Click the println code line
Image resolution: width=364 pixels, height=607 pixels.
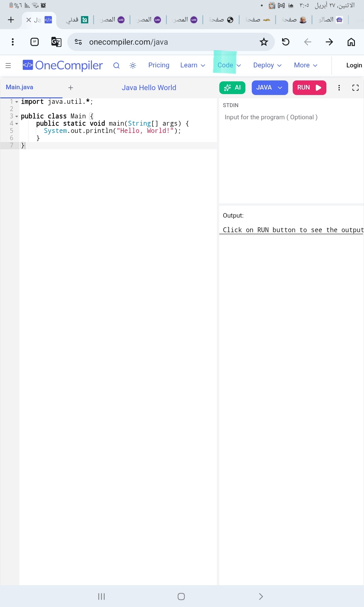click(x=112, y=131)
